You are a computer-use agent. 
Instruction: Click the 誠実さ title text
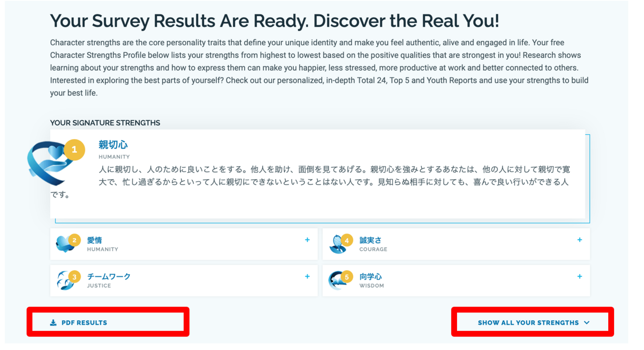370,240
